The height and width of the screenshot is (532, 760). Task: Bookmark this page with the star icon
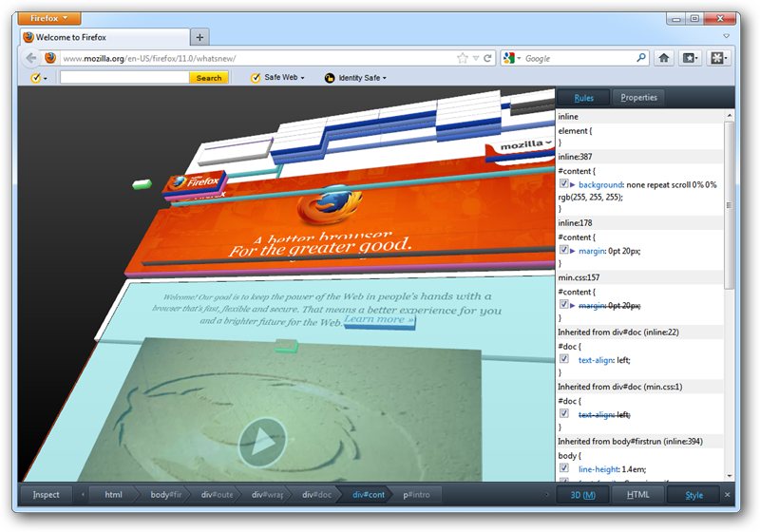(463, 58)
